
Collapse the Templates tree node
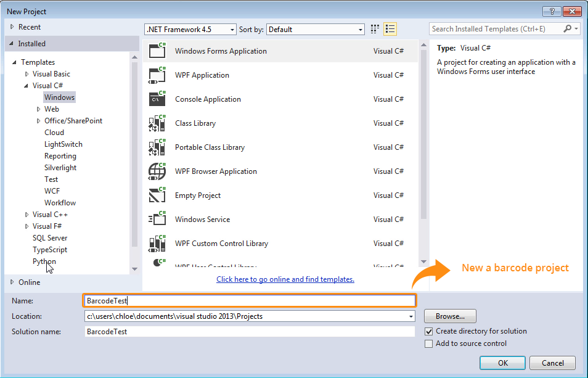[x=14, y=62]
